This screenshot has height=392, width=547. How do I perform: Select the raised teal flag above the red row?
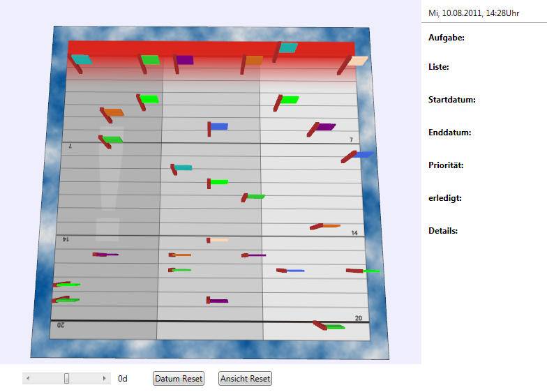click(288, 47)
